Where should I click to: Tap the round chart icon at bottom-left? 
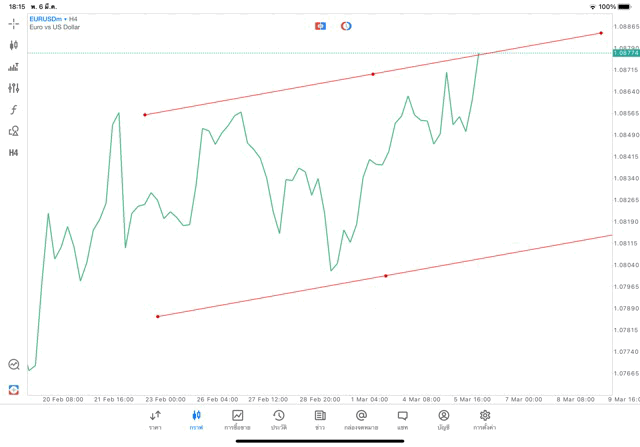[14, 365]
